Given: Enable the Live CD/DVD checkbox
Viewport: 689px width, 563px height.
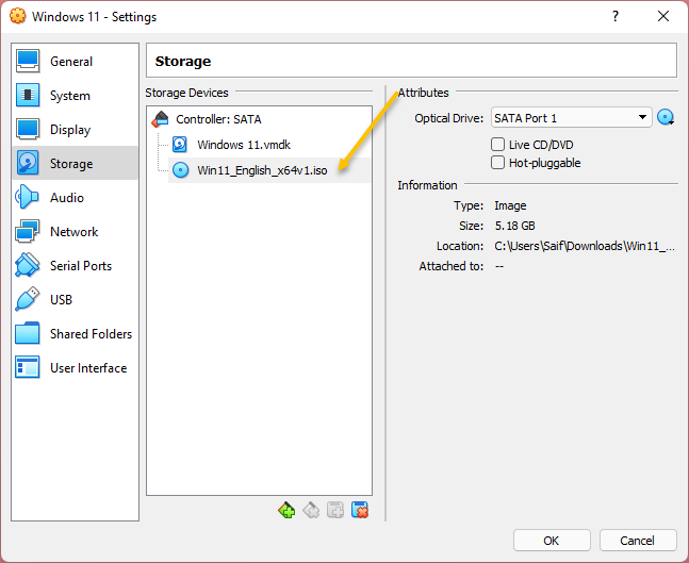Looking at the screenshot, I should point(497,144).
